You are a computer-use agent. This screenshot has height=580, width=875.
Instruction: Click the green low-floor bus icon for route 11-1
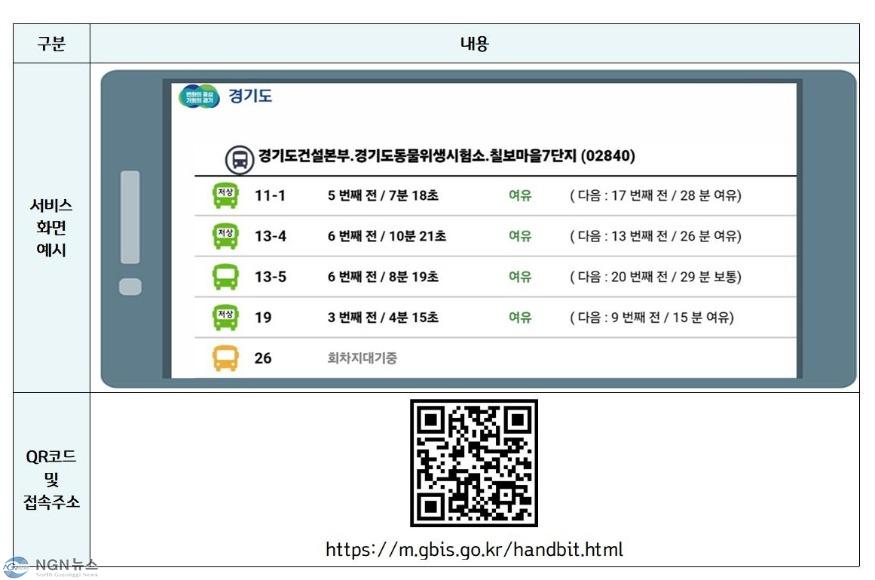(225, 195)
